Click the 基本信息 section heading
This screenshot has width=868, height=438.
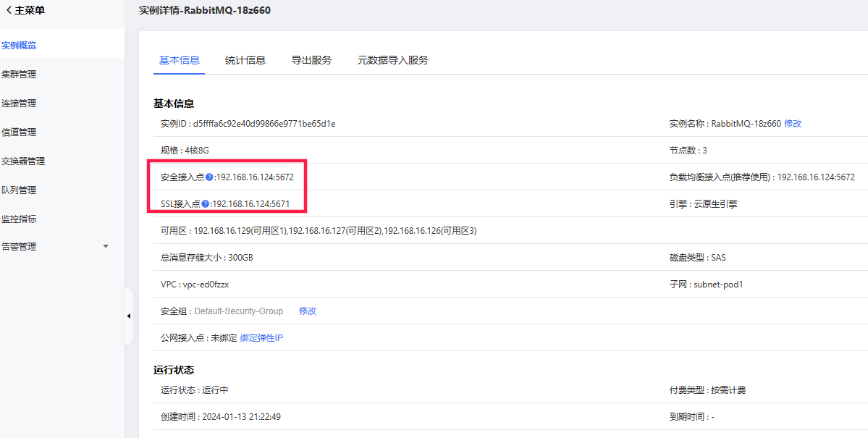pos(174,104)
